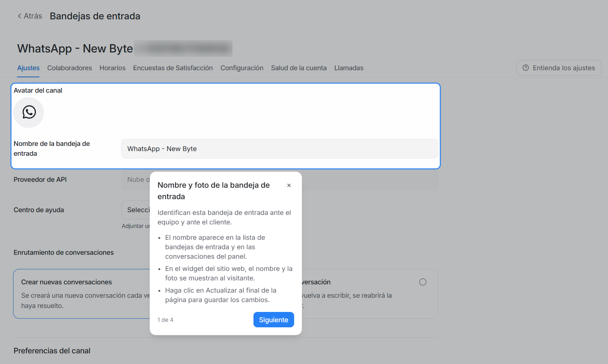The height and width of the screenshot is (364, 608).
Task: Click the Avatar del canal label
Action: pyautogui.click(x=38, y=90)
